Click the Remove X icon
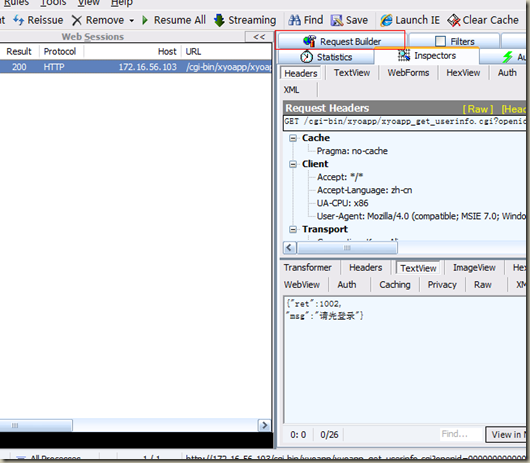Image resolution: width=530 pixels, height=463 pixels. tap(77, 20)
